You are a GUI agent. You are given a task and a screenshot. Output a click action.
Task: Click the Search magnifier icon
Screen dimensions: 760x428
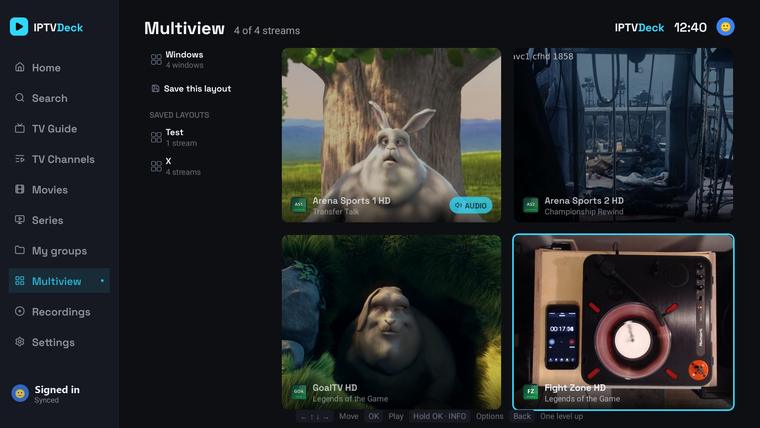20,97
